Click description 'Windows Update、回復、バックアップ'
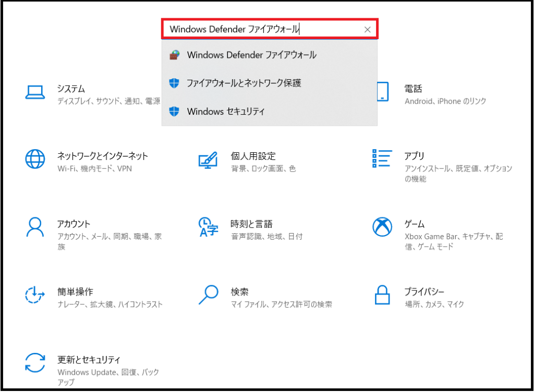 coord(108,377)
